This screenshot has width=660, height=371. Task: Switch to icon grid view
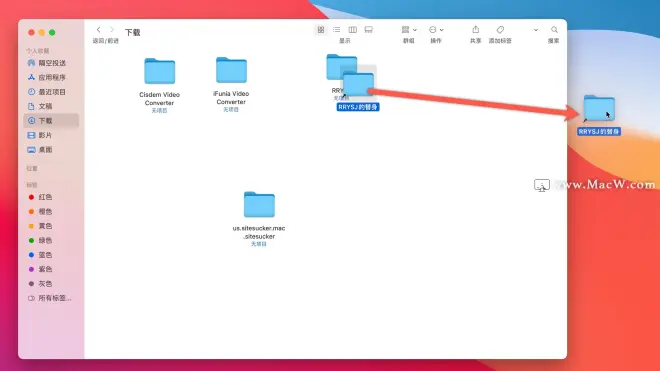321,29
